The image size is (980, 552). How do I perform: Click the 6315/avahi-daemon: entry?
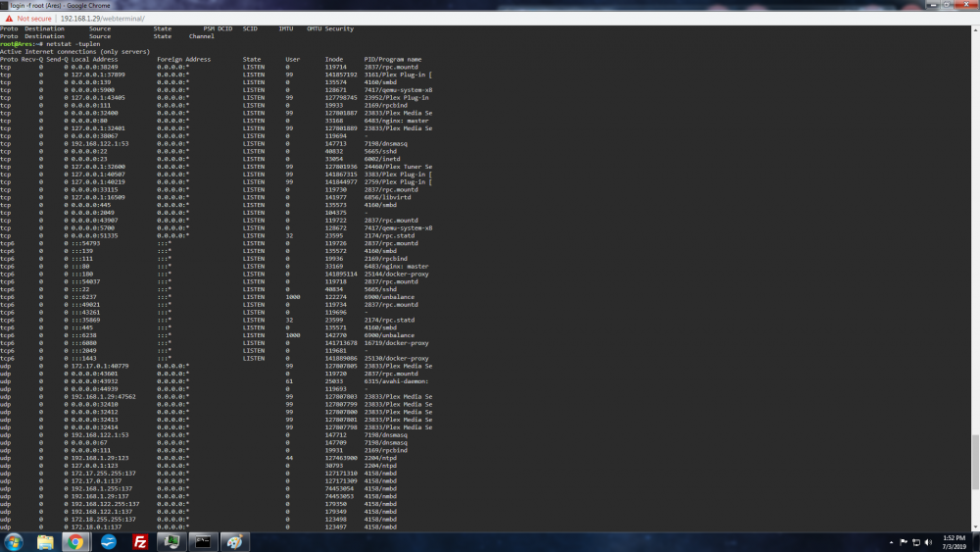tap(396, 381)
